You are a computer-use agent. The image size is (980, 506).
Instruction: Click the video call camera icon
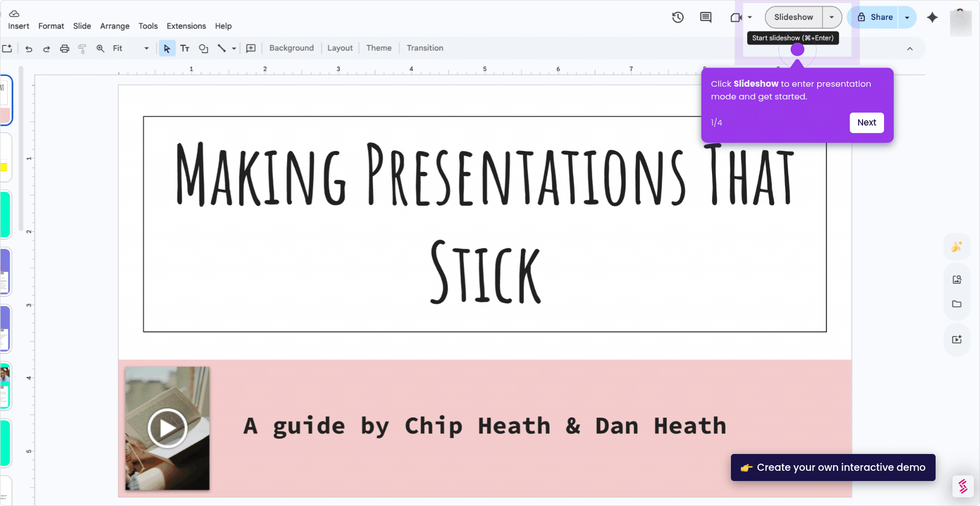click(x=736, y=17)
